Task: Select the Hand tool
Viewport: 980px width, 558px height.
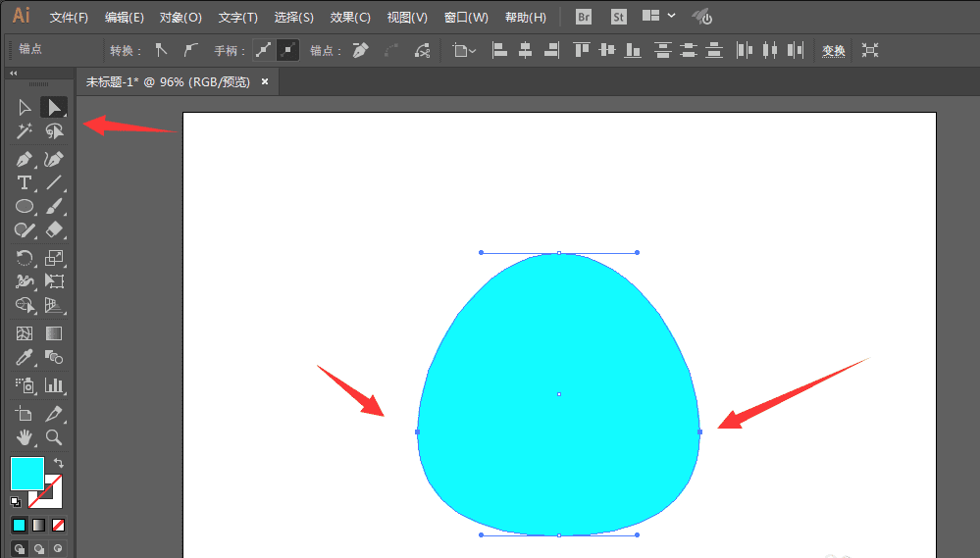Action: (25, 437)
